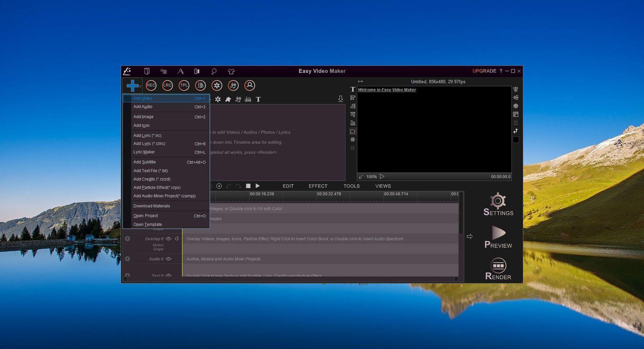Open the LRC lyric tool
The width and height of the screenshot is (644, 349).
point(167,85)
